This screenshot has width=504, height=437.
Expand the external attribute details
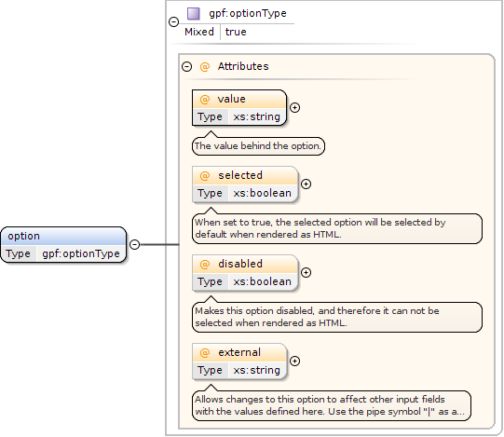(x=294, y=361)
